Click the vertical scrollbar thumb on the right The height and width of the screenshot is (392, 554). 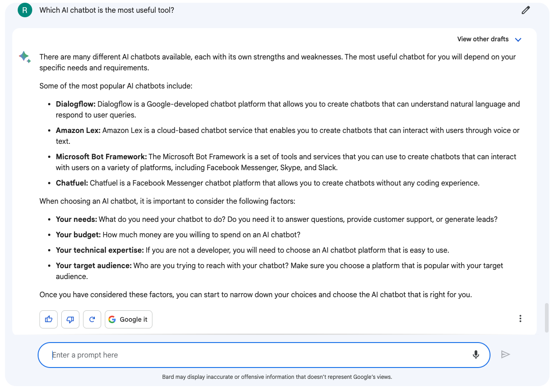tap(547, 318)
